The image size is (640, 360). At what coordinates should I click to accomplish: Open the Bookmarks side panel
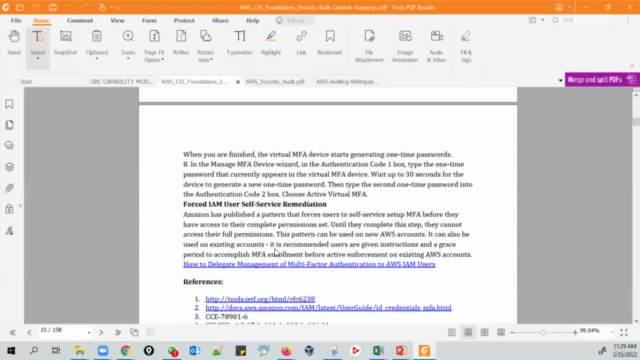pyautogui.click(x=9, y=104)
